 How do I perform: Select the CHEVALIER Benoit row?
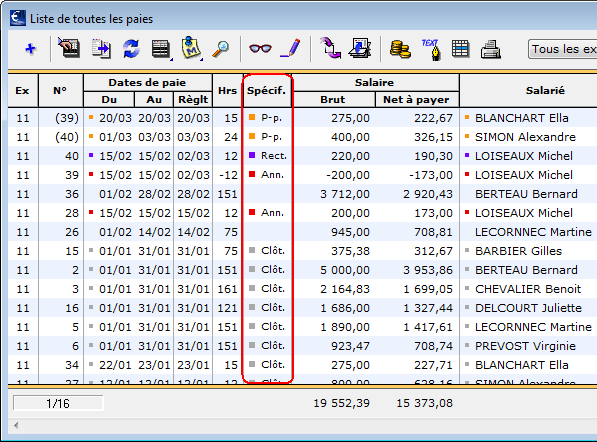coord(302,289)
